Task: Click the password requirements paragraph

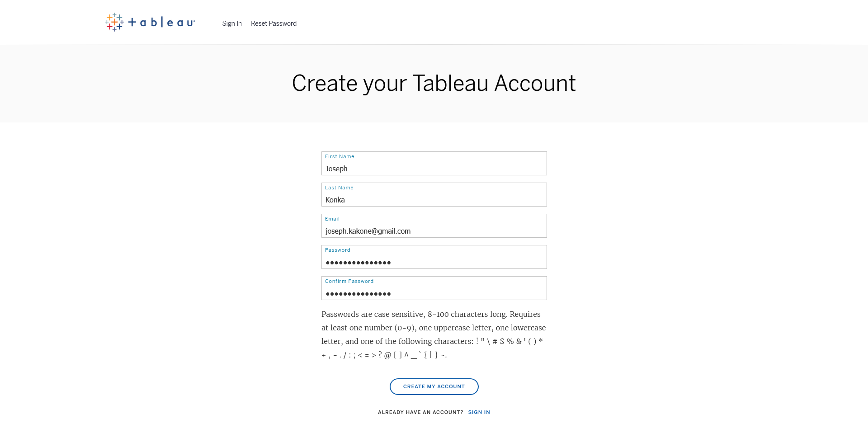Action: tap(434, 334)
